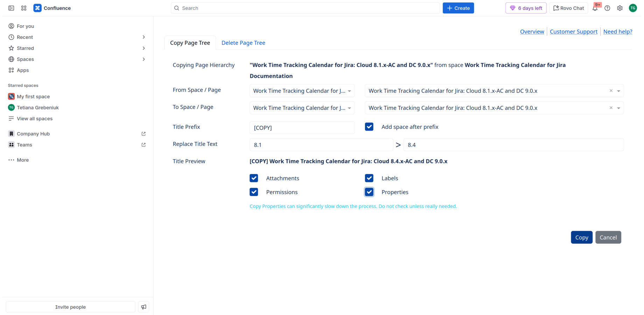Open Company Hub external link icon

[x=143, y=134]
